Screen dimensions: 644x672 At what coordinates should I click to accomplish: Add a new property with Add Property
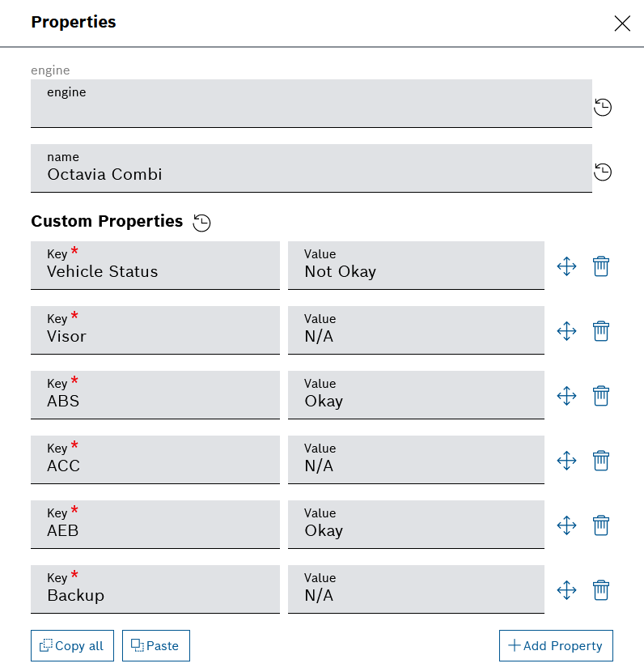coord(556,645)
